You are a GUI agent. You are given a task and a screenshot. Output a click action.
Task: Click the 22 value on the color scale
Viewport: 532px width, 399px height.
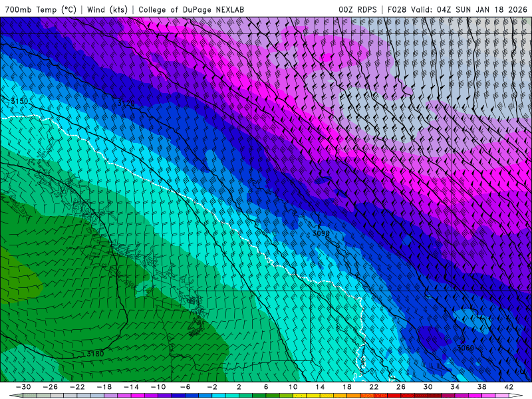[x=374, y=387]
